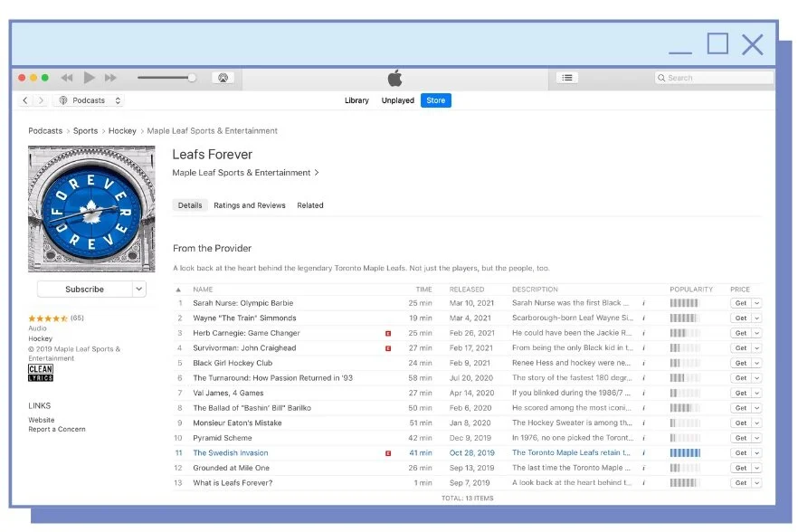Expand Get dropdown for What is Leafs Forever

(x=756, y=482)
